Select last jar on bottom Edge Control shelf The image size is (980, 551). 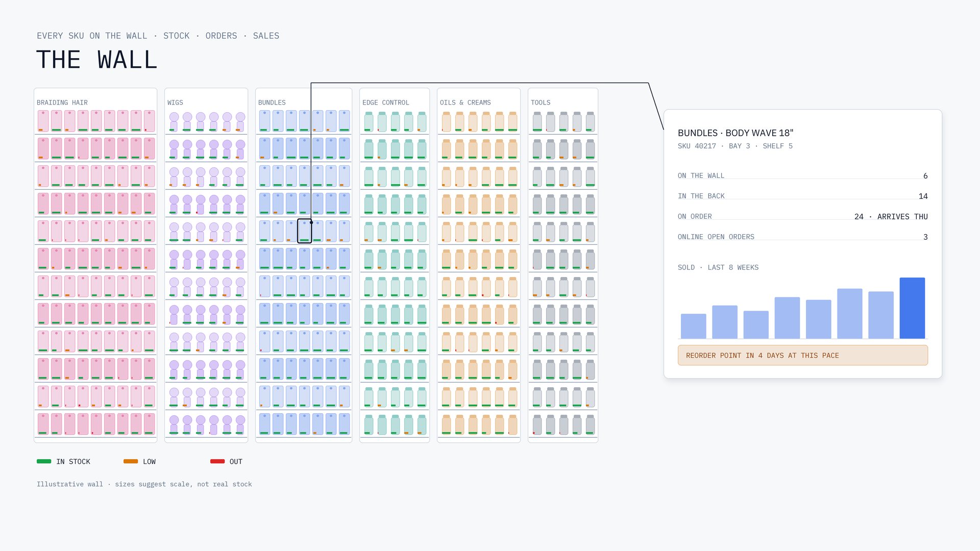pos(422,424)
